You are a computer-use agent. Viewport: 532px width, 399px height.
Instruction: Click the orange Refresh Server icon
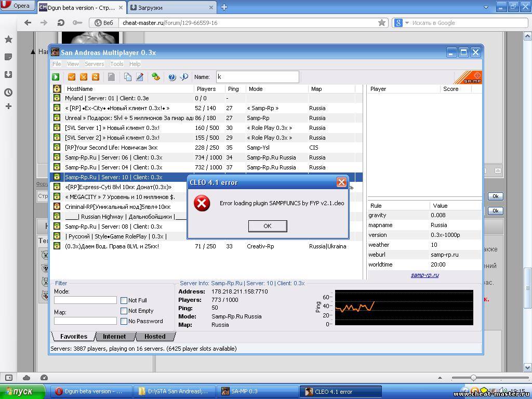pyautogui.click(x=96, y=77)
